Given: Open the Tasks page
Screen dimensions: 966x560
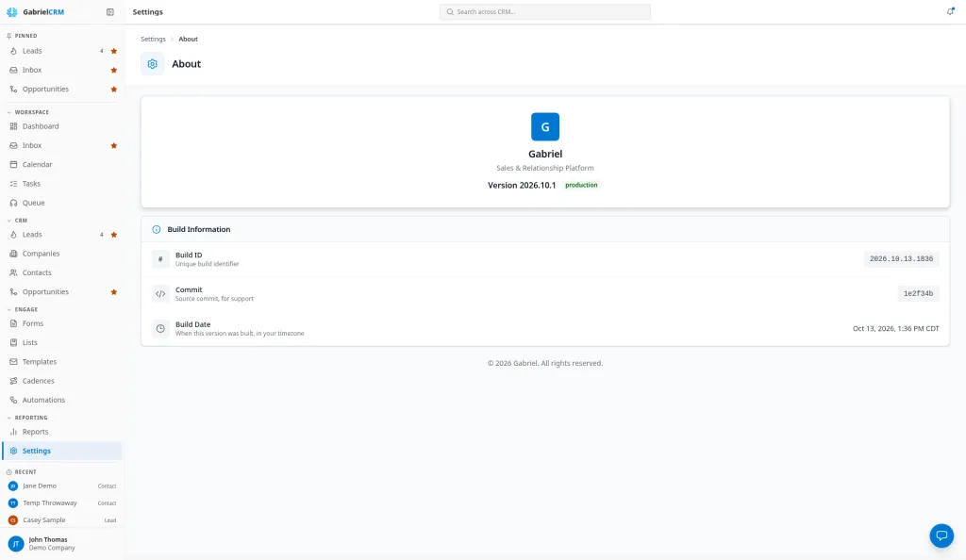Looking at the screenshot, I should [x=61, y=184].
